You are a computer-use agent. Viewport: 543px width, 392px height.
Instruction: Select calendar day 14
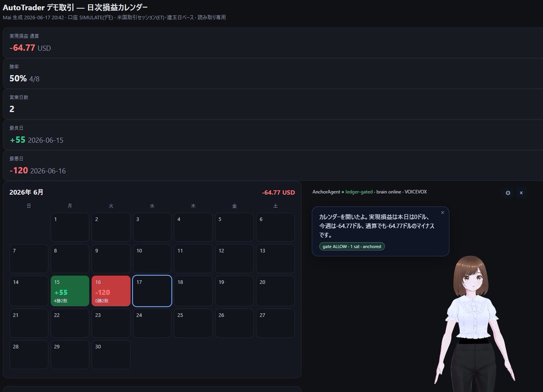click(29, 291)
